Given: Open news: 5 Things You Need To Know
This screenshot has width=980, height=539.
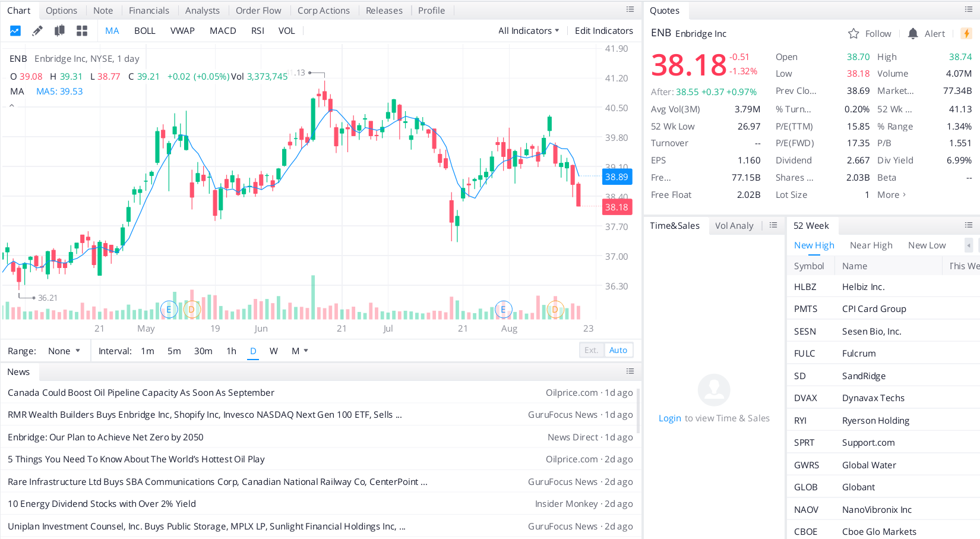Looking at the screenshot, I should click(136, 459).
